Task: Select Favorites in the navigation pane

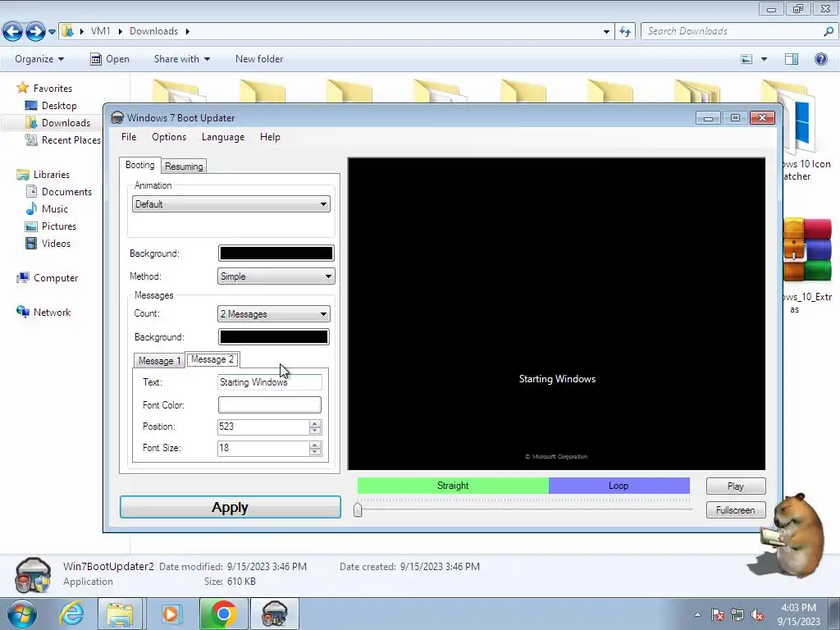Action: [52, 89]
